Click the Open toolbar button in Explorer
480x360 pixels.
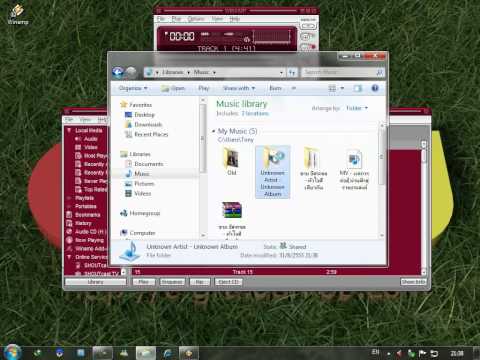pos(173,88)
